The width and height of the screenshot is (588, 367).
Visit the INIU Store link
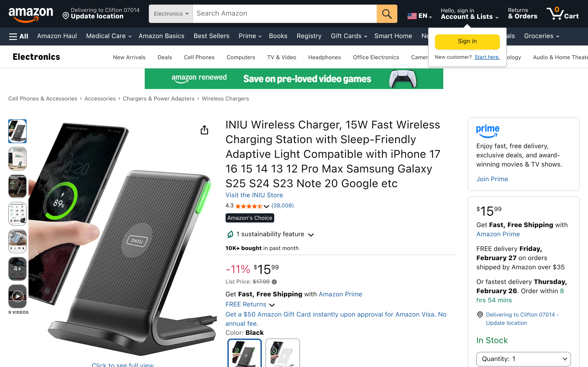(x=254, y=195)
